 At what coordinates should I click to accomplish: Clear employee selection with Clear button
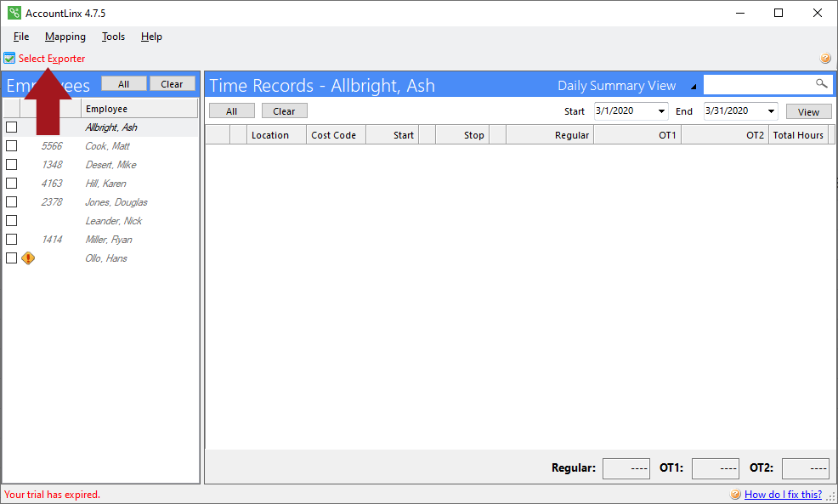(172, 84)
